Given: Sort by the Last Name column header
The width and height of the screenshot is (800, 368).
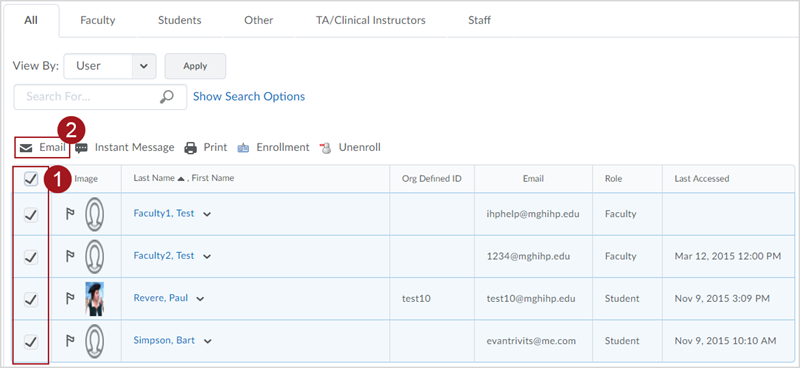Looking at the screenshot, I should [x=154, y=178].
